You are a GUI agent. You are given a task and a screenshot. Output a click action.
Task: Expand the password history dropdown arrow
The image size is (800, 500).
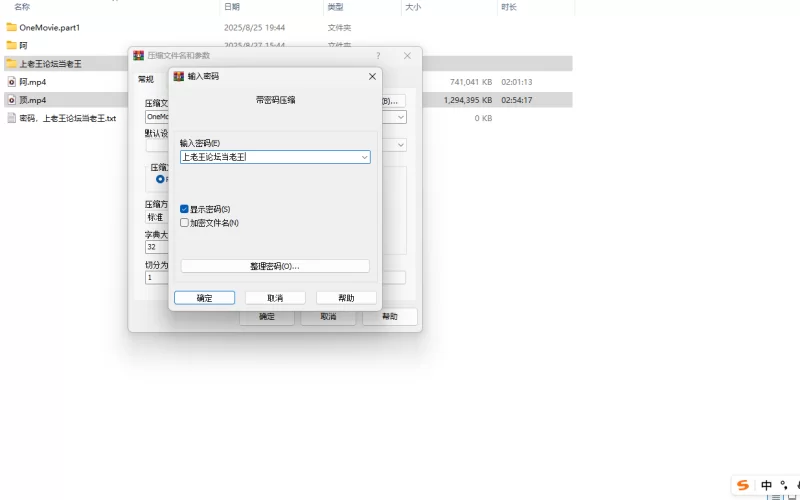(364, 157)
